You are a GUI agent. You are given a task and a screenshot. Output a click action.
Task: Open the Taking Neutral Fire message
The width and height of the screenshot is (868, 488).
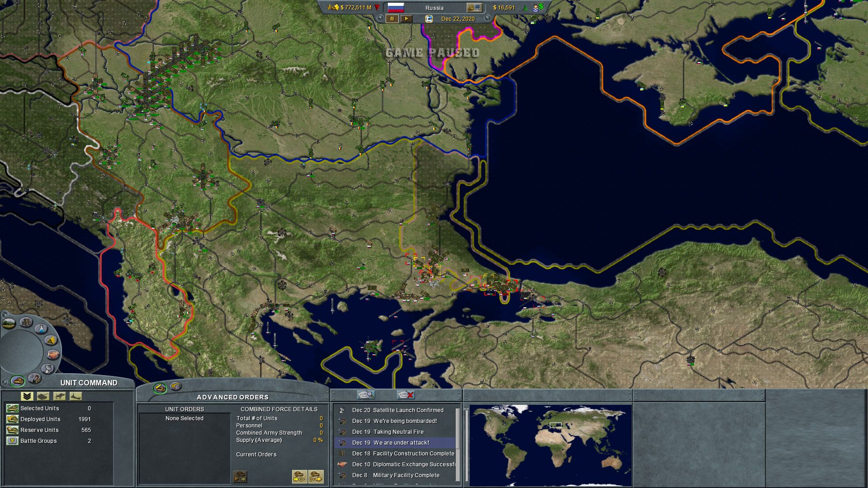tap(395, 432)
